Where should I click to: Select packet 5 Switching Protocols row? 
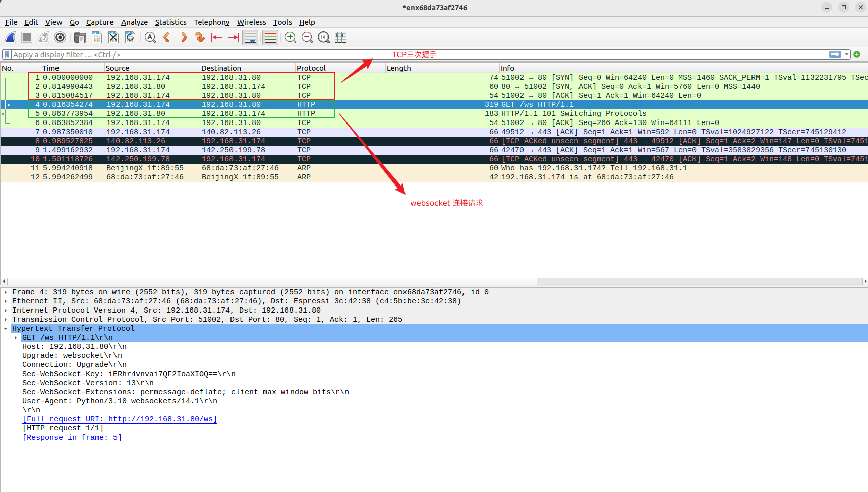[434, 113]
